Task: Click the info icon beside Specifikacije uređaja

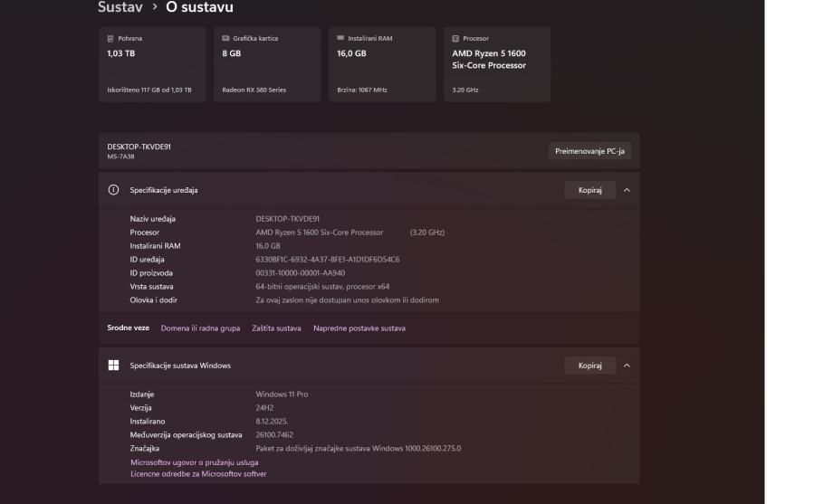Action: [113, 190]
